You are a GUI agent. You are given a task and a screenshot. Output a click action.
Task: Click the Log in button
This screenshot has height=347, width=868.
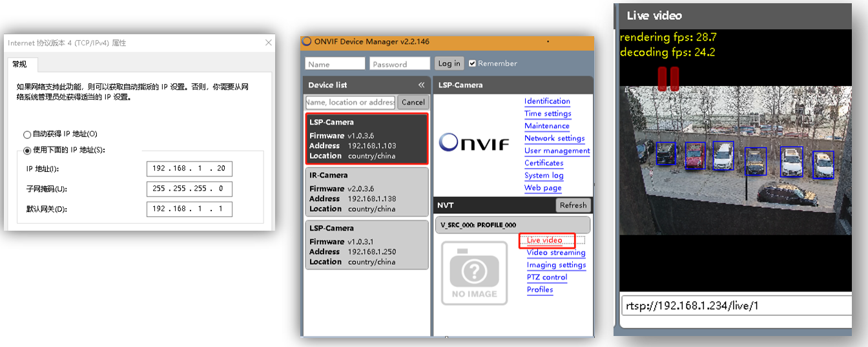(449, 63)
